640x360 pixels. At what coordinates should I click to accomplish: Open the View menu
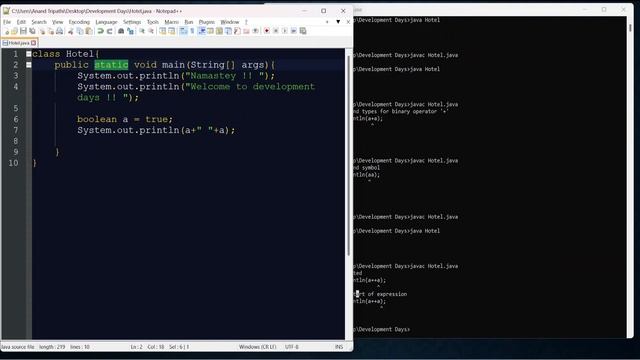[x=58, y=22]
